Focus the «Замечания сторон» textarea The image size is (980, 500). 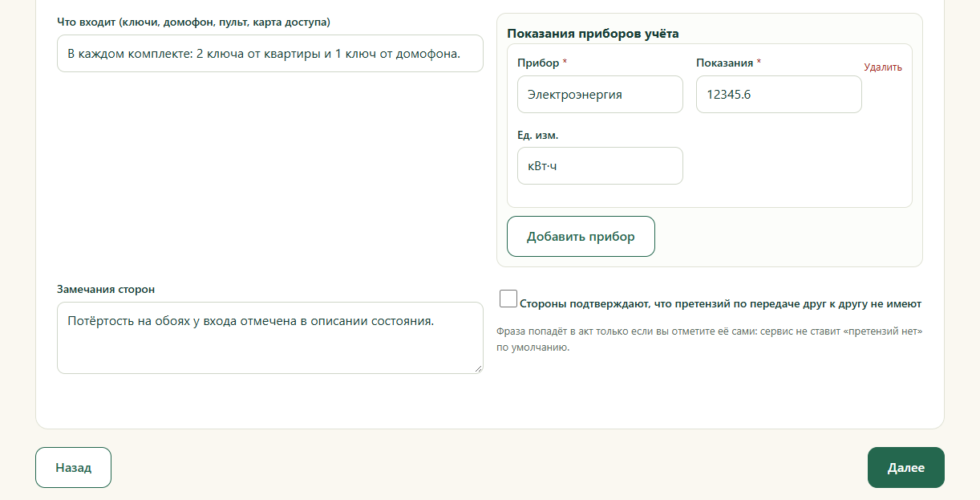point(270,338)
